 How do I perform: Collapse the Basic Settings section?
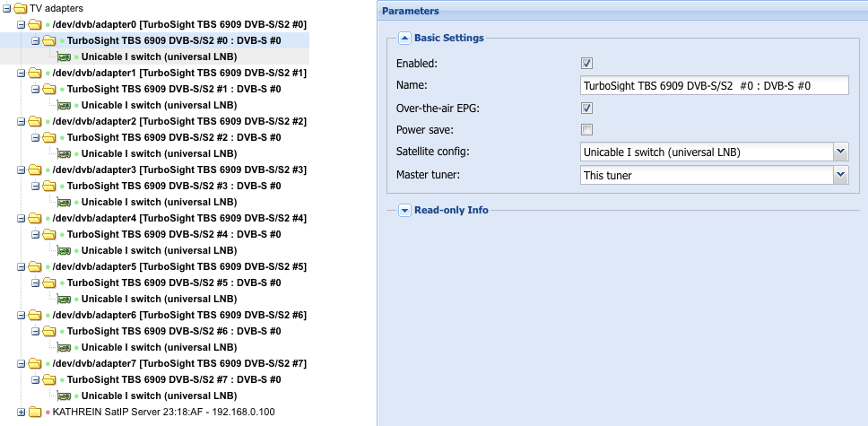(404, 39)
